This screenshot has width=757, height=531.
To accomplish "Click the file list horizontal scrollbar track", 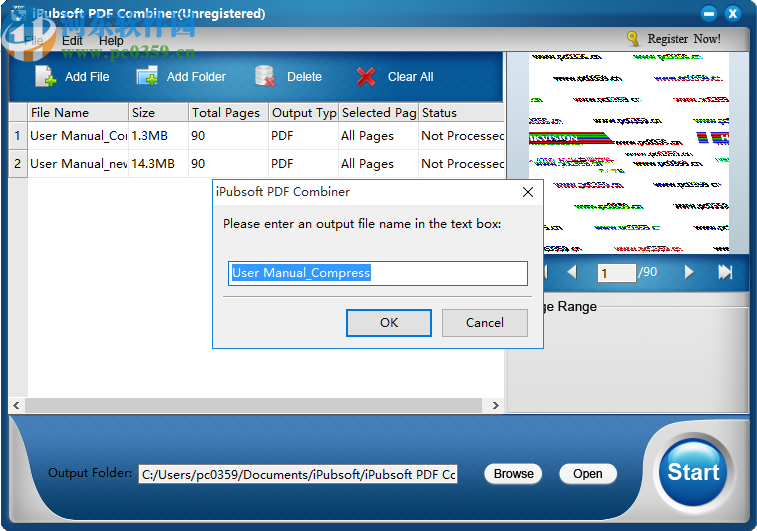I will (253, 405).
